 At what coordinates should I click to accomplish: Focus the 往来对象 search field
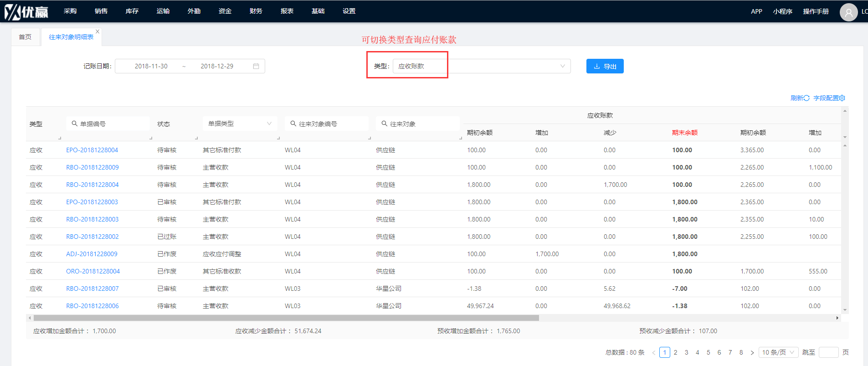[x=417, y=124]
